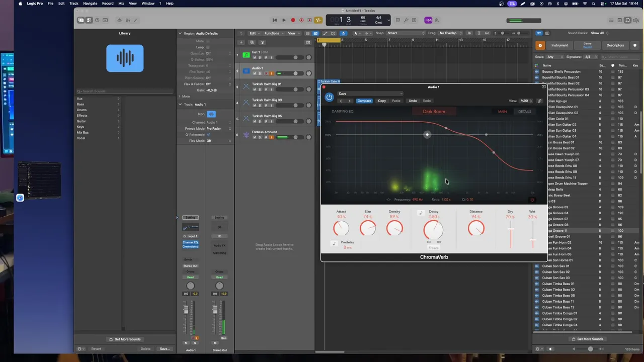Click Get More Sounds in Library
644x362 pixels.
tap(125, 339)
